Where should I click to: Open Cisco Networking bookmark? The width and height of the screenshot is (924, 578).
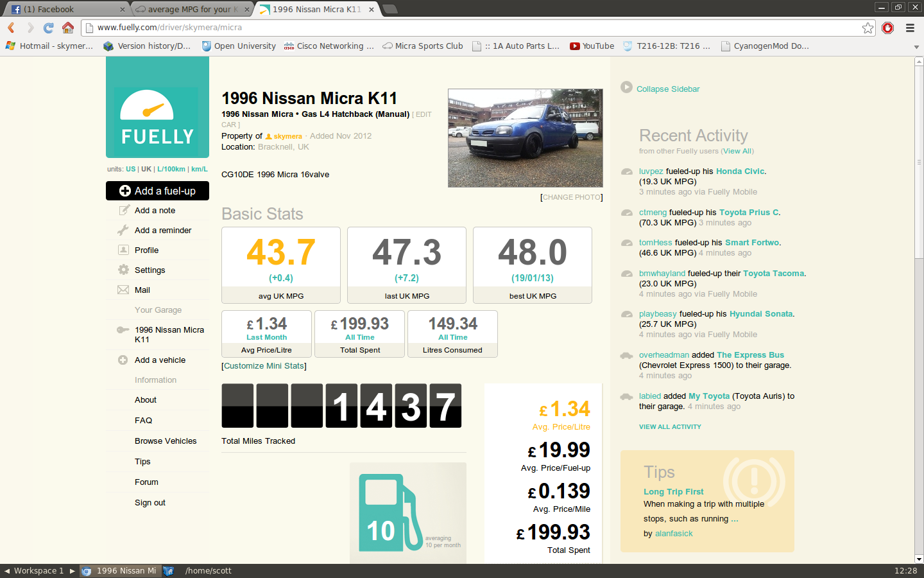(329, 46)
